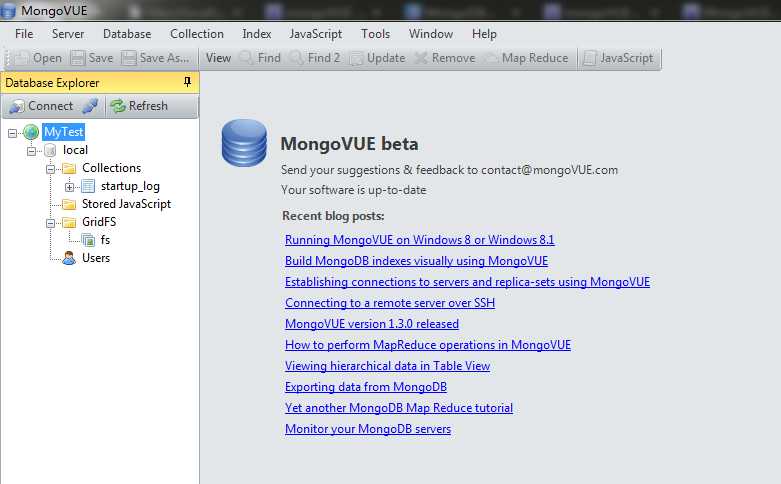781x484 pixels.
Task: Open the Tools menu
Action: pyautogui.click(x=375, y=34)
